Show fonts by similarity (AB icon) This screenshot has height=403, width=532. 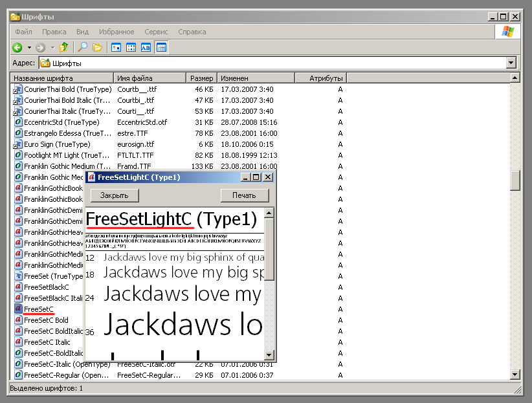click(x=146, y=47)
